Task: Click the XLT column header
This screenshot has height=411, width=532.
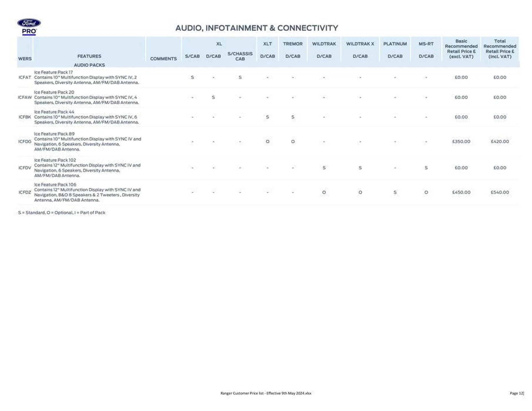Action: tap(267, 44)
